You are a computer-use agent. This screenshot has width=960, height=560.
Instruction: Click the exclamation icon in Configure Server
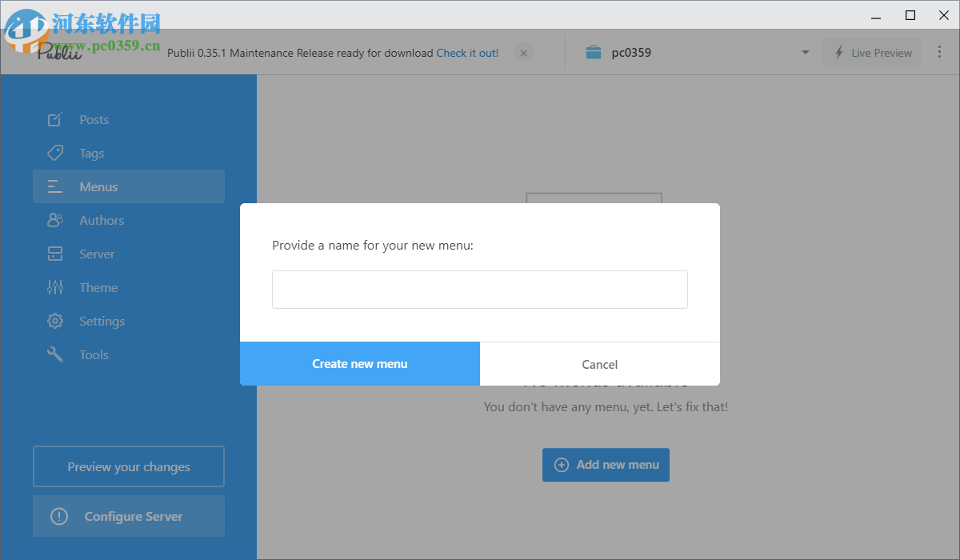tap(59, 516)
